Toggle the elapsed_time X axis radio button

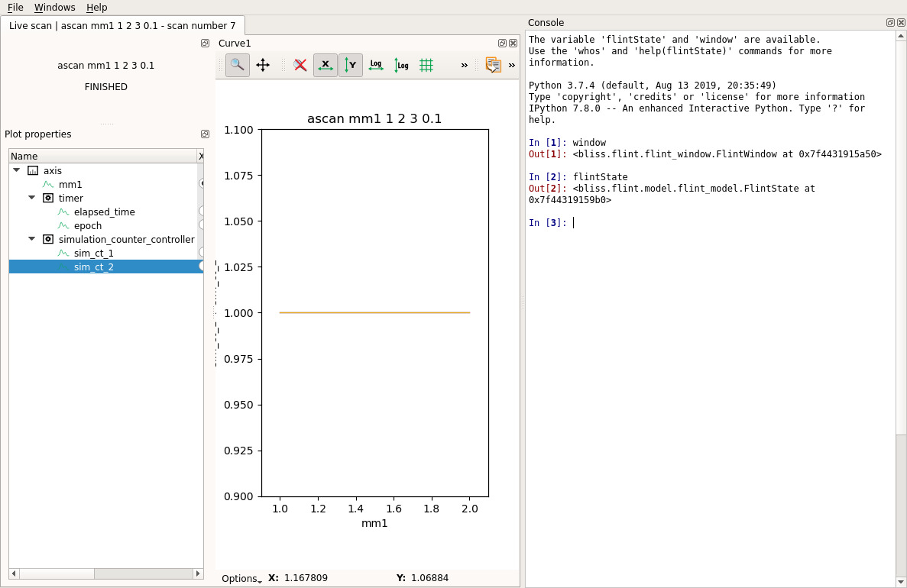(x=201, y=211)
